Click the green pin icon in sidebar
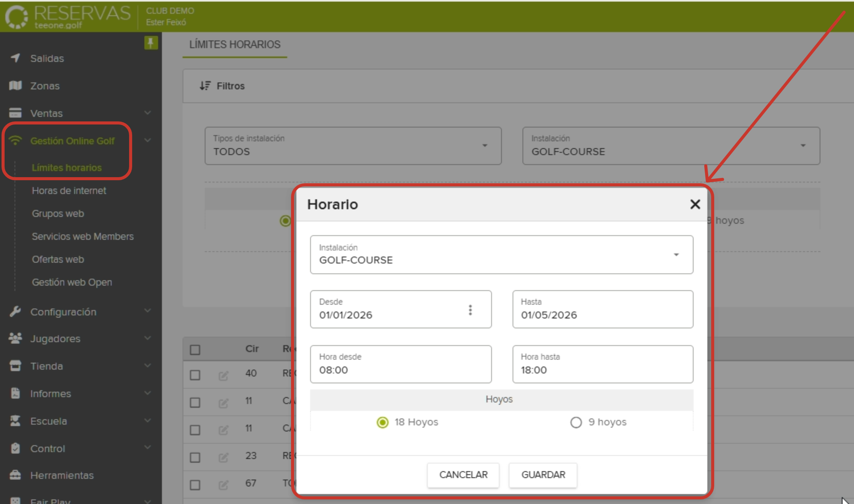Viewport: 854px width, 504px height. pos(151,43)
